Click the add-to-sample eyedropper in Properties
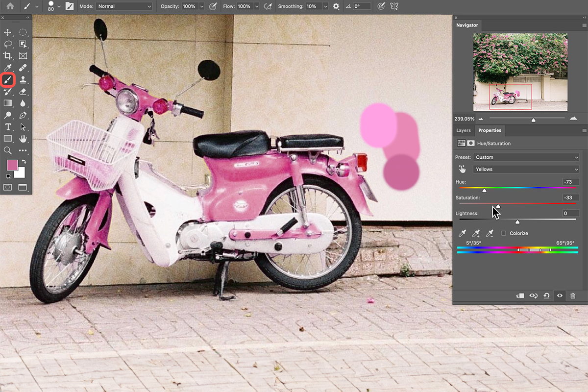588x392 pixels. (x=476, y=234)
